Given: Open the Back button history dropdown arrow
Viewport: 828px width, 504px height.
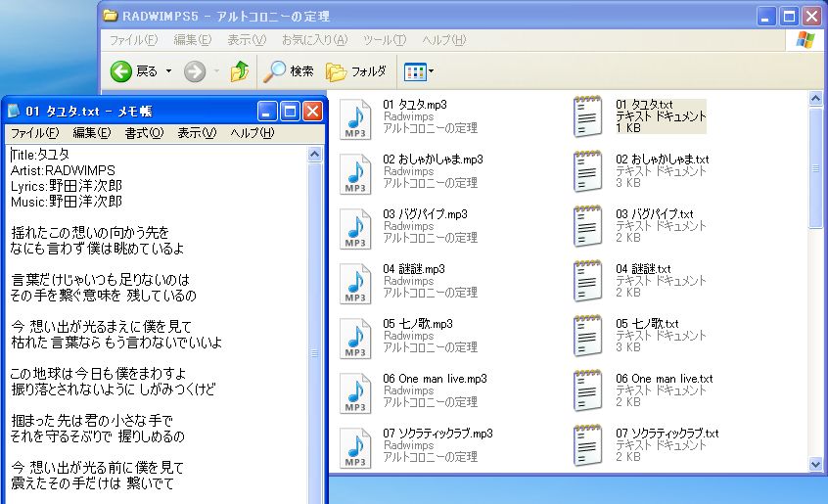Looking at the screenshot, I should [169, 71].
